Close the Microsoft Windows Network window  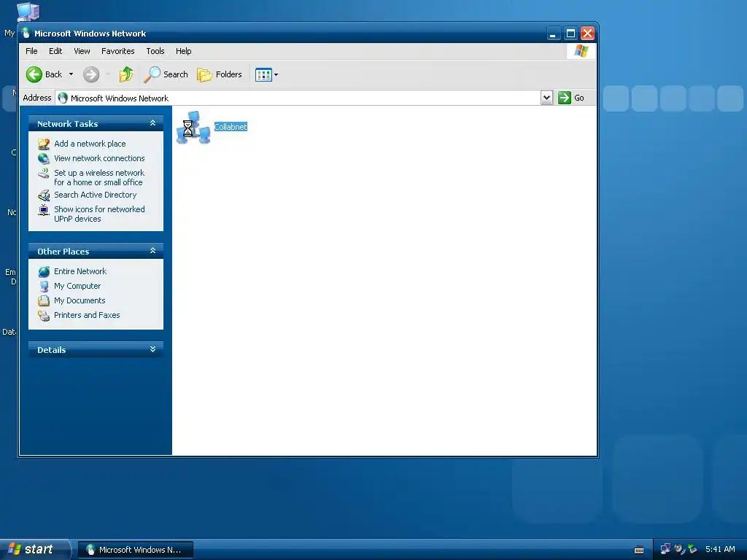click(x=587, y=34)
